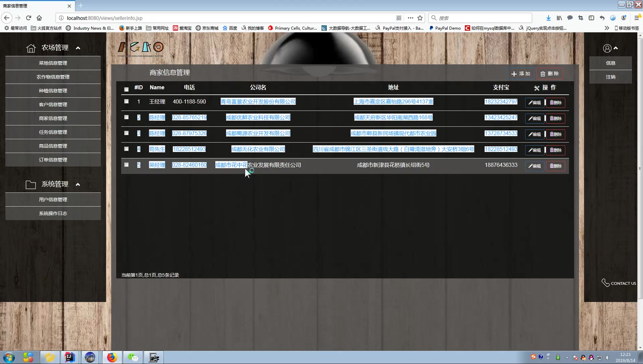Click the browser Forward arrow

pos(18,18)
